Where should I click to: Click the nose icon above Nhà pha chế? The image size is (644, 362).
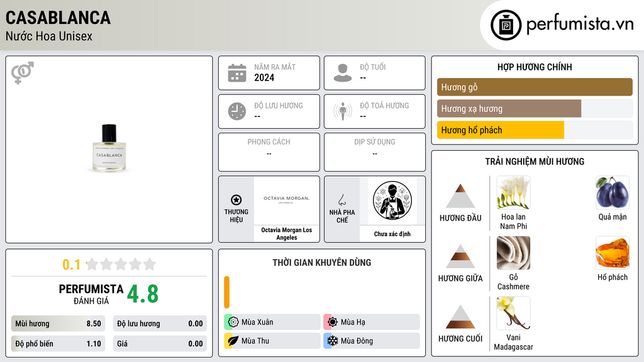[x=341, y=200]
